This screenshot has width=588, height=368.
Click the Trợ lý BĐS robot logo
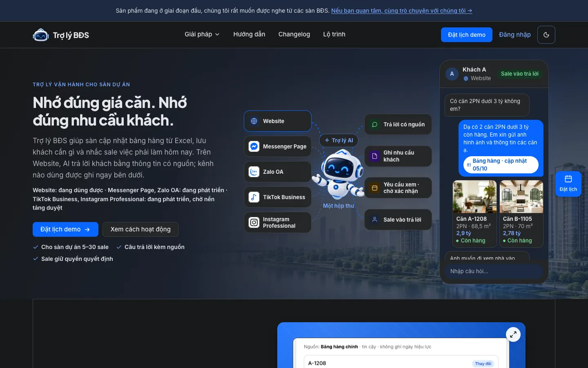click(x=41, y=35)
